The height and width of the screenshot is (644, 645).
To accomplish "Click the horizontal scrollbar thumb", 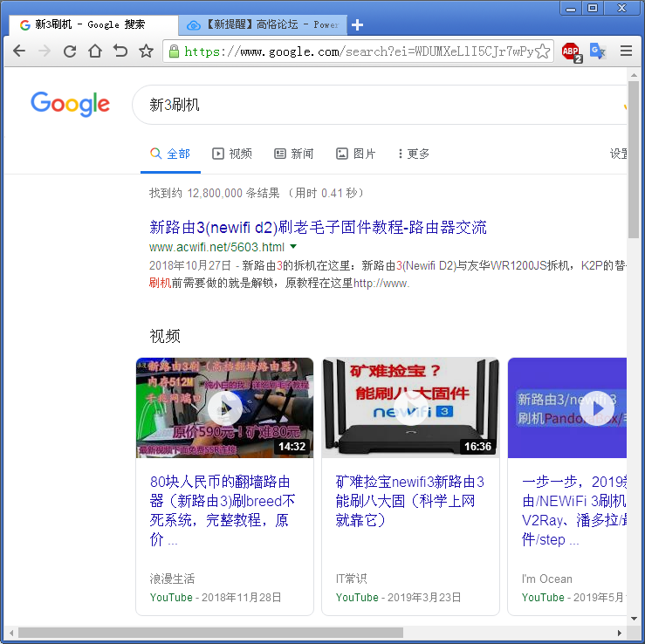I will [210, 632].
